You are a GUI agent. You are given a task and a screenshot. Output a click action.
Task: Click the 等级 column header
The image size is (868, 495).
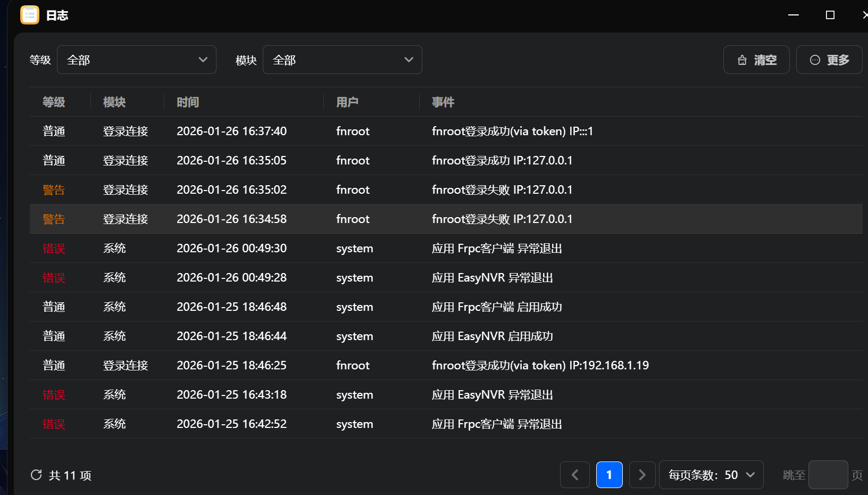click(54, 102)
